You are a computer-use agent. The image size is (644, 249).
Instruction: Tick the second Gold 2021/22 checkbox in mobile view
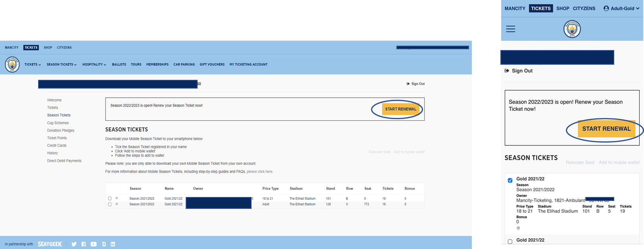click(x=510, y=241)
